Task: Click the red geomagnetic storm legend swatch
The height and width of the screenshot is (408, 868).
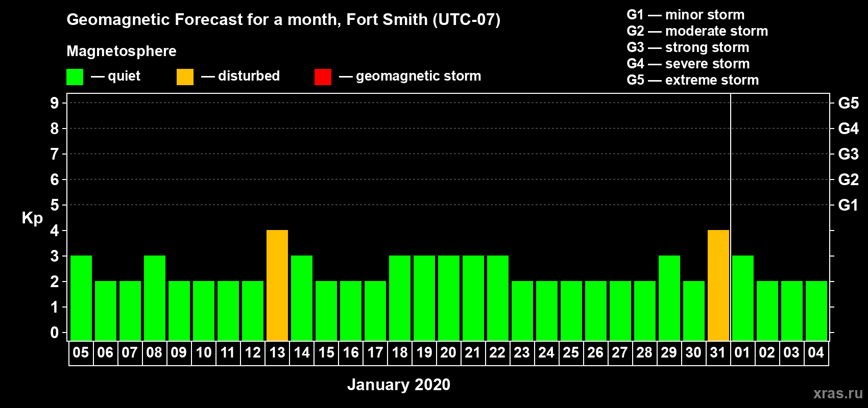Action: 323,77
